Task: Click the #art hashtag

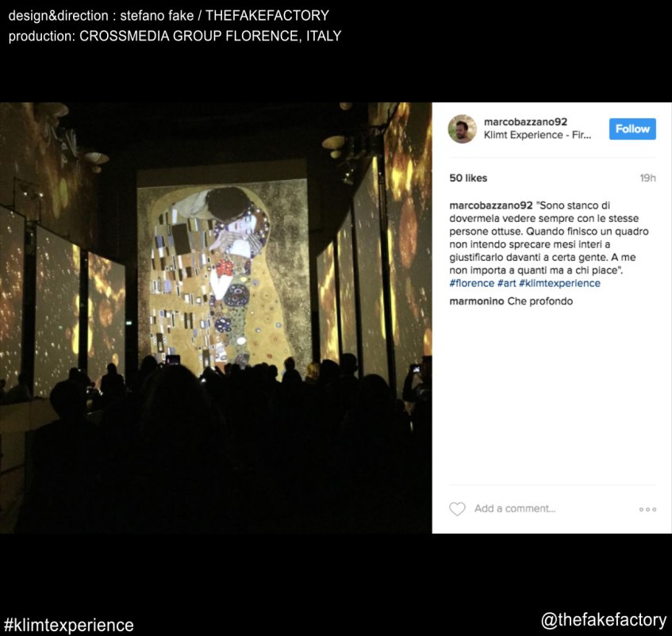Action: (x=506, y=283)
